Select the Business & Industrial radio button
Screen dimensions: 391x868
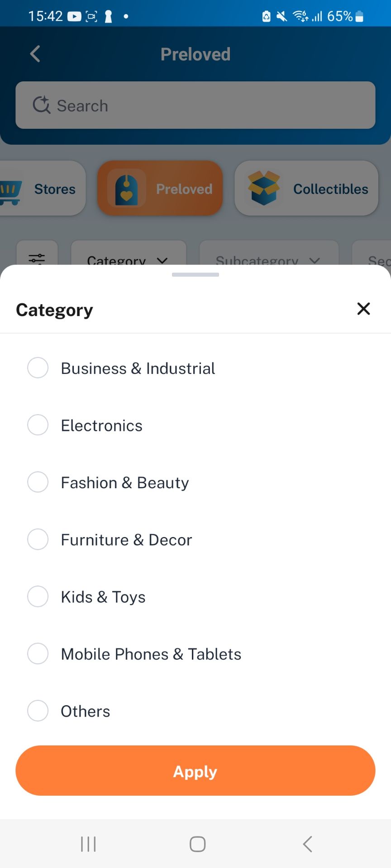38,368
